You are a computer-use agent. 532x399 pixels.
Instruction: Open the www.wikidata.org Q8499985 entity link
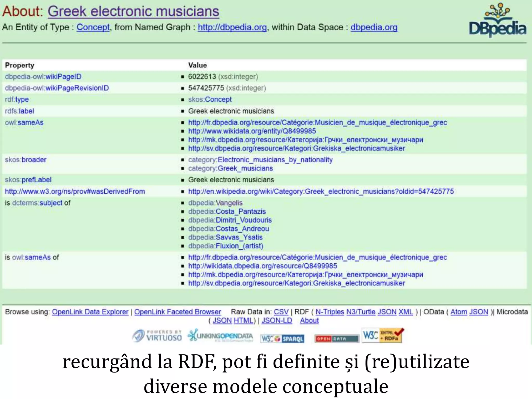coord(252,131)
